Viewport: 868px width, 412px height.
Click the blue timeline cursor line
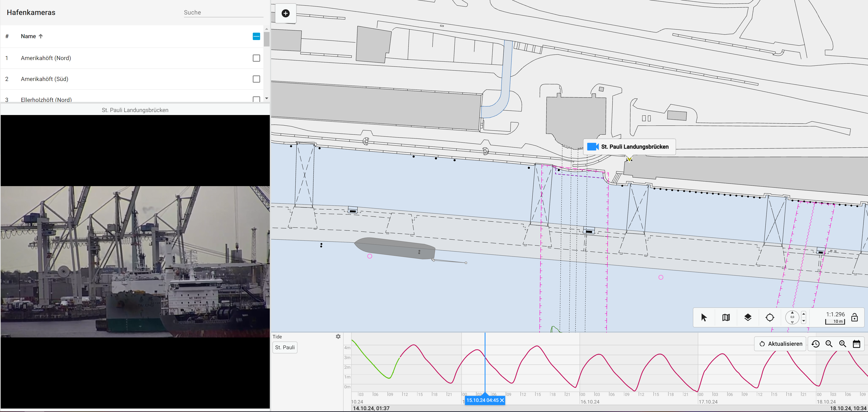(485, 363)
